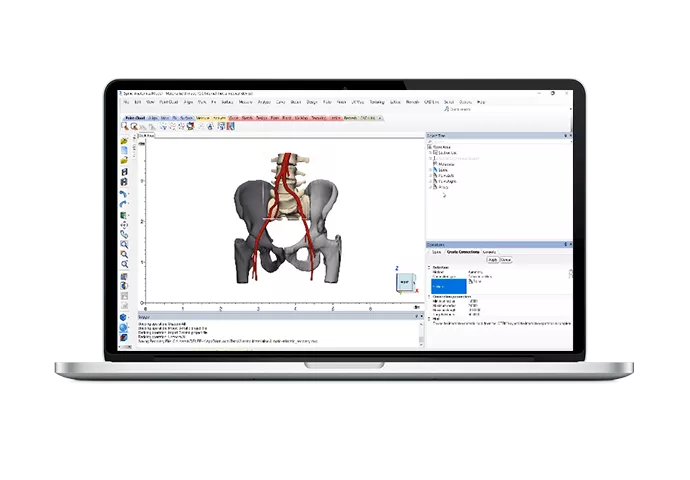This screenshot has height=480, width=690.
Task: Click the Materials icon in Object Tree
Action: point(435,164)
